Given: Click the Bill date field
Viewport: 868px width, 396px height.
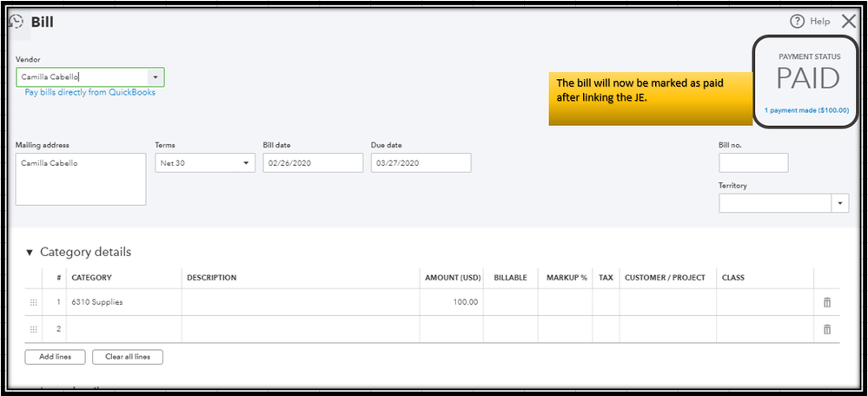Looking at the screenshot, I should (312, 162).
